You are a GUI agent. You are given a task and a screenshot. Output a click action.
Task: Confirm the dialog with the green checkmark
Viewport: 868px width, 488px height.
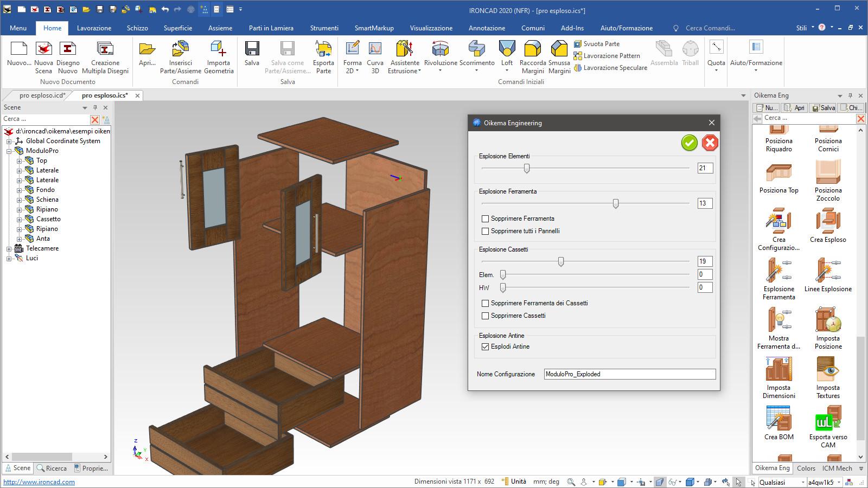point(689,143)
